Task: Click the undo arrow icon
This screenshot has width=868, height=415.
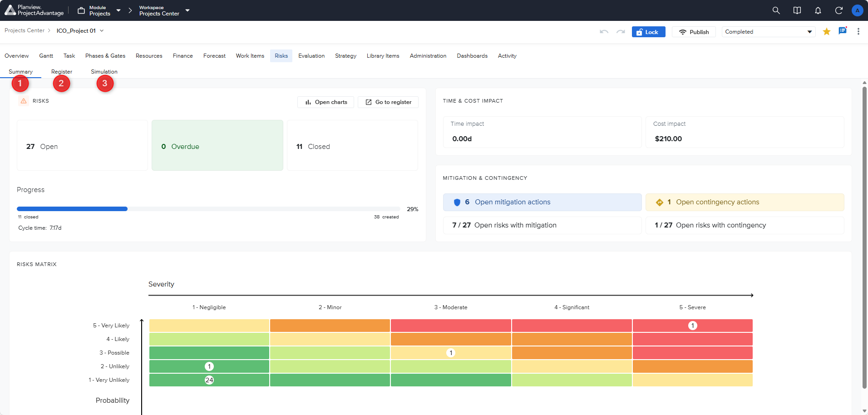Action: coord(604,32)
